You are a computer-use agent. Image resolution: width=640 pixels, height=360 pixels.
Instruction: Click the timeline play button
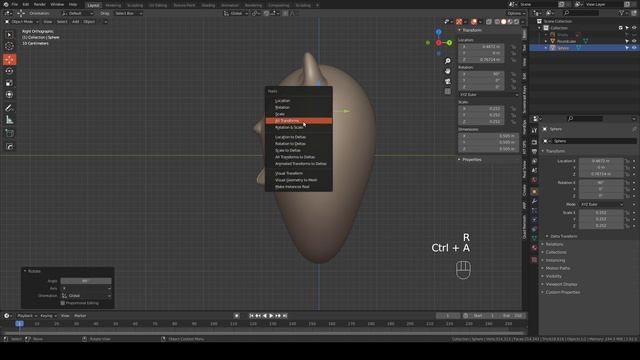tap(271, 316)
